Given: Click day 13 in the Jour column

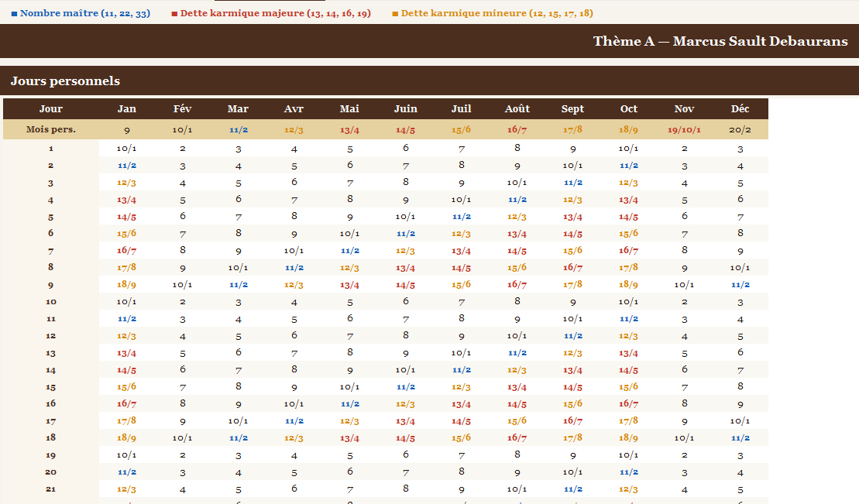Looking at the screenshot, I should 51,353.
